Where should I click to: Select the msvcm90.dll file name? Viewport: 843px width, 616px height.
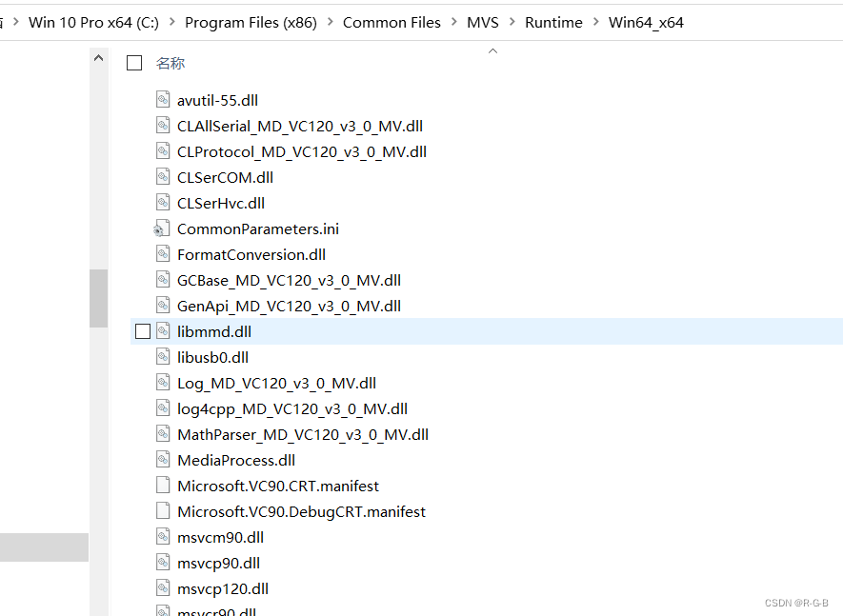(220, 538)
